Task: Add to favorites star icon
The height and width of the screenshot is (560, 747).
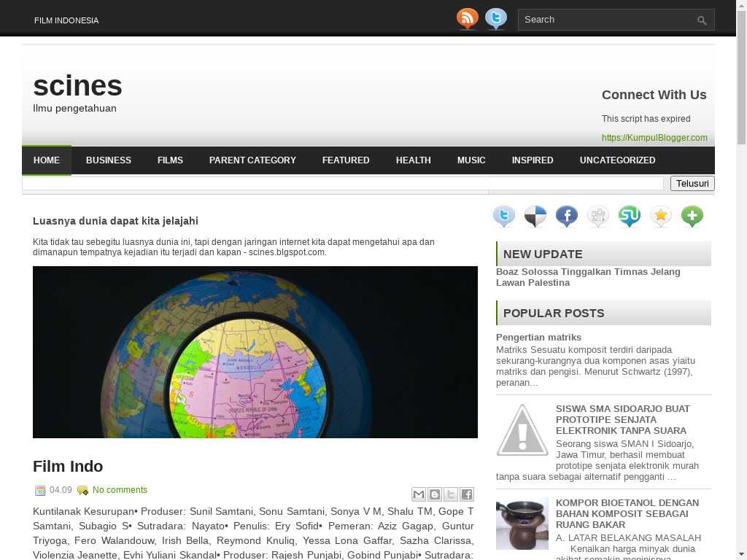Action: [x=661, y=216]
